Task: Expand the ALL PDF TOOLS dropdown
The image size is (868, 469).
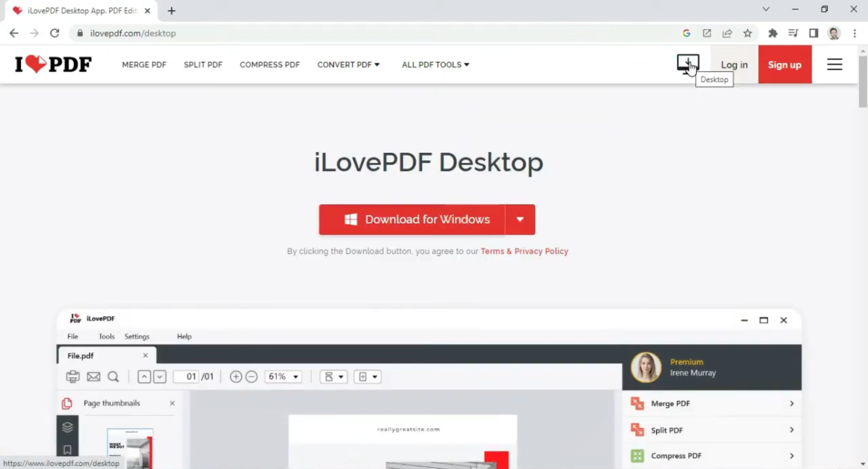Action: (x=436, y=65)
